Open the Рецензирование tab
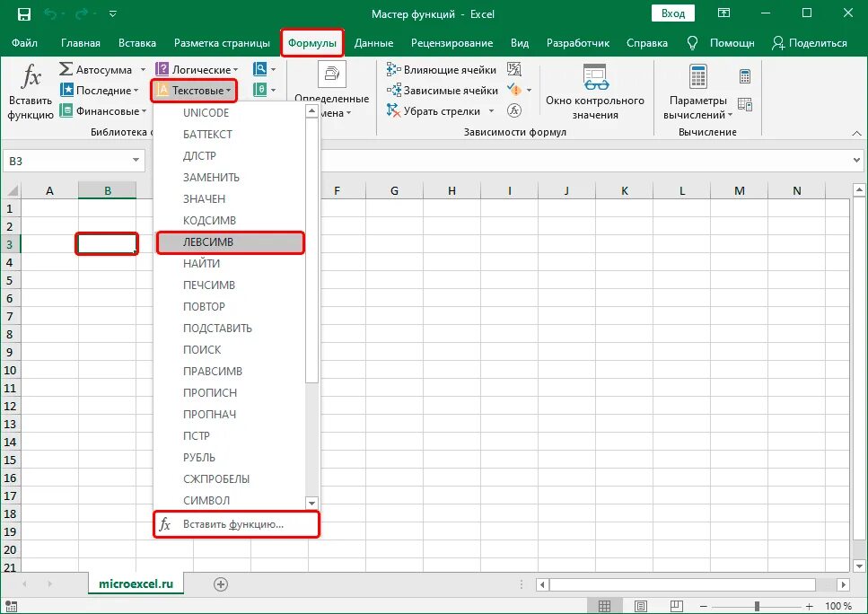This screenshot has width=868, height=614. [x=452, y=42]
